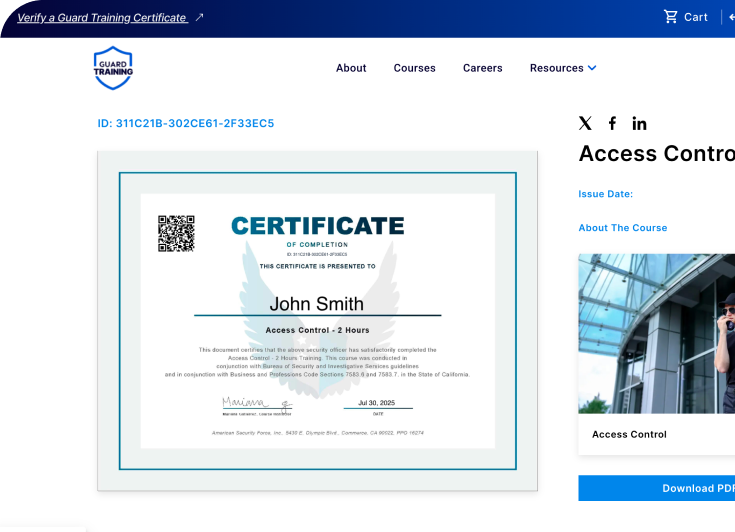This screenshot has width=735, height=532.
Task: Click OF COMPLETION subtitle
Action: [x=317, y=245]
